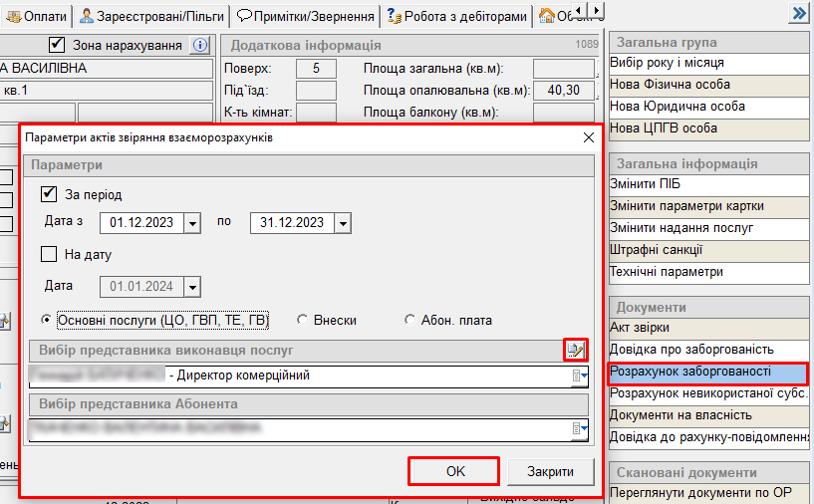Screen dimensions: 814x504
Task: Click the double-arrow collapse icon at top right
Action: tap(797, 13)
